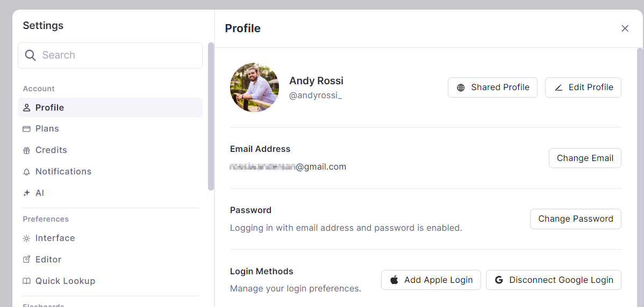Viewport: 644px width, 307px height.
Task: Click the Edit Profile button
Action: point(583,87)
